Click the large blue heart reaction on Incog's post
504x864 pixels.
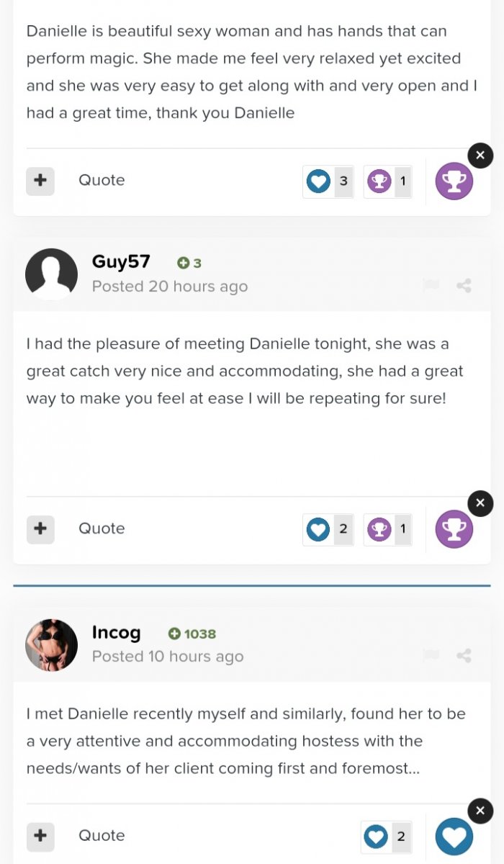[454, 837]
